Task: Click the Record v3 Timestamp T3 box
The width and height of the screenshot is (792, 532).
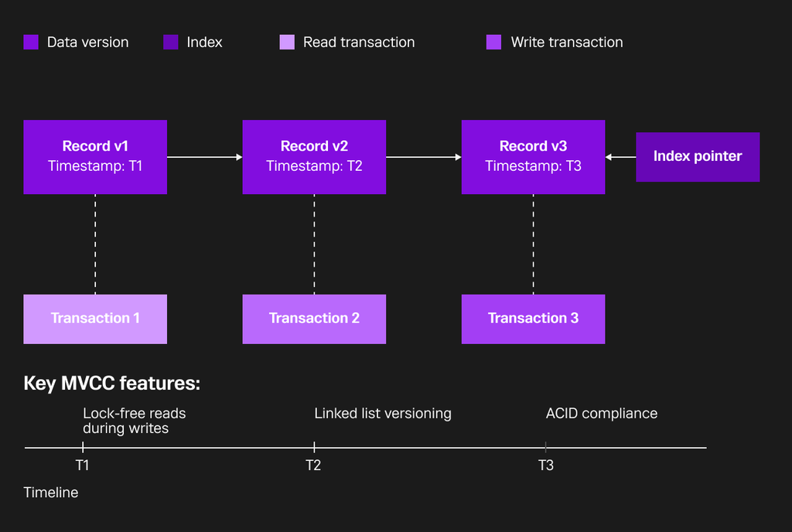Action: [534, 157]
